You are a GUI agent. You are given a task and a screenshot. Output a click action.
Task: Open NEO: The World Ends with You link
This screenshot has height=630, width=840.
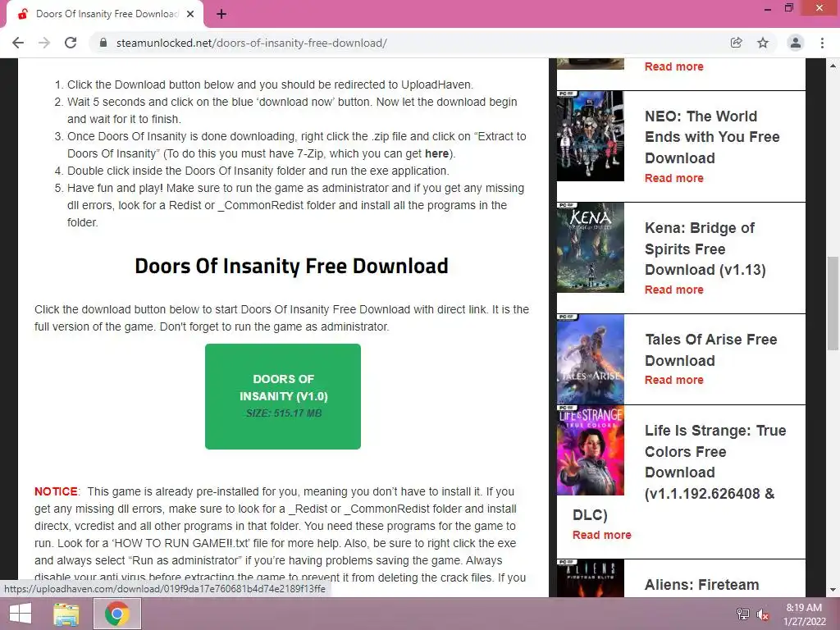(712, 137)
